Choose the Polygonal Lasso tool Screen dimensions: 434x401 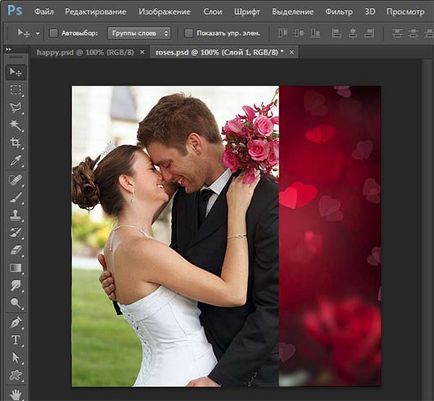pos(15,107)
